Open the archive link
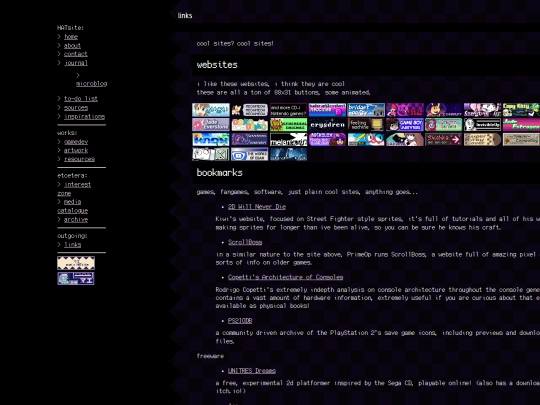 76,219
